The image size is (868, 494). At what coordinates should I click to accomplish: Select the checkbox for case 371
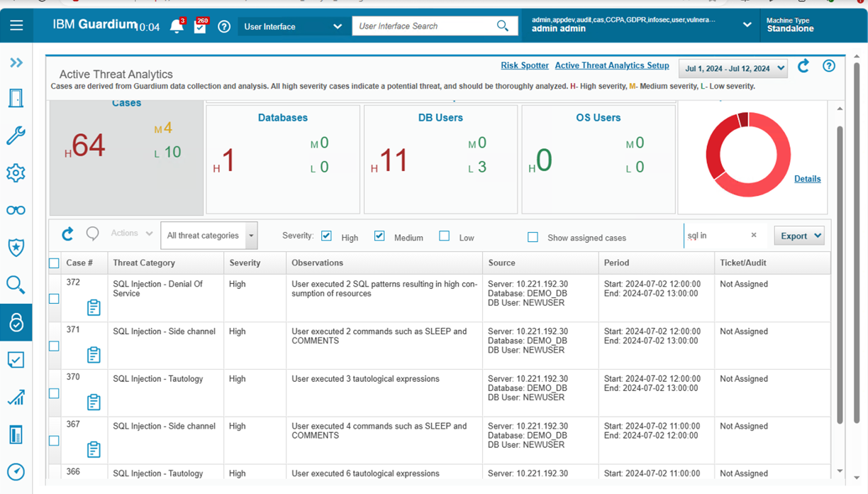(53, 346)
